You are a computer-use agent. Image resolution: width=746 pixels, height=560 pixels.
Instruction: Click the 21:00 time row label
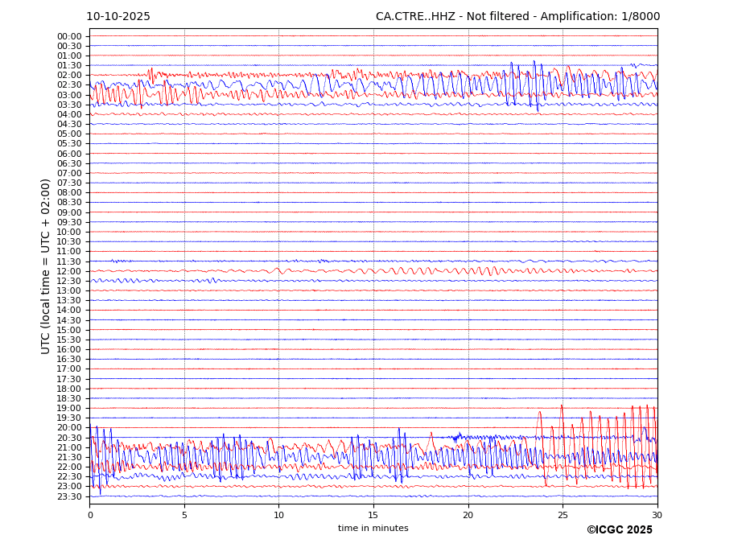(x=69, y=447)
